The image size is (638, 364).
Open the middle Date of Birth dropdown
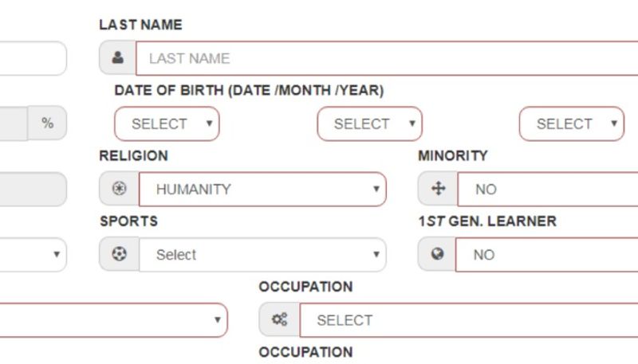(x=369, y=124)
